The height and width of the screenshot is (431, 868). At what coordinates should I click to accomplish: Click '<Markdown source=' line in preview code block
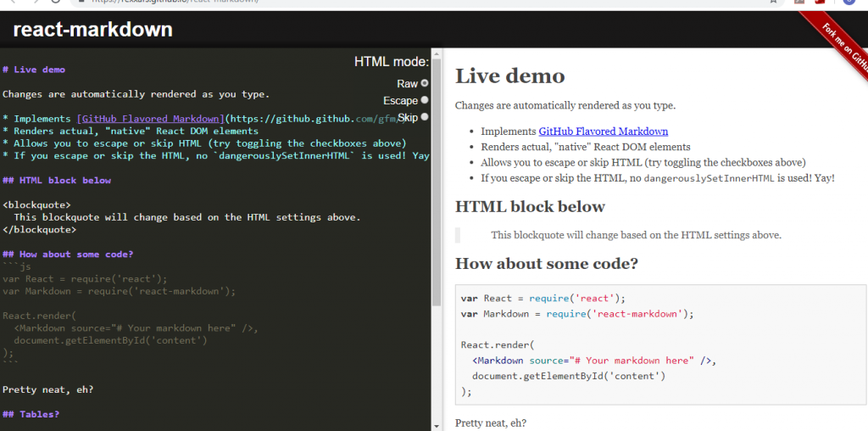coord(594,360)
